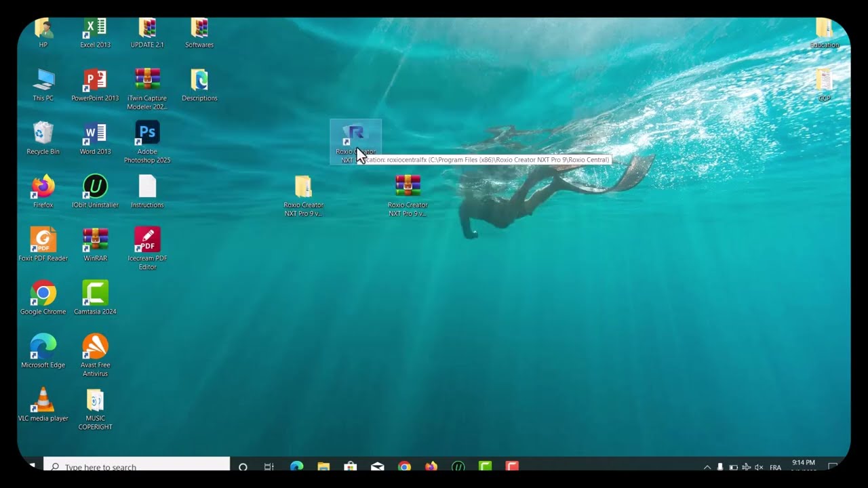This screenshot has height=488, width=868.
Task: Select the PowerPoint 2013 desktop shortcut
Action: point(95,85)
